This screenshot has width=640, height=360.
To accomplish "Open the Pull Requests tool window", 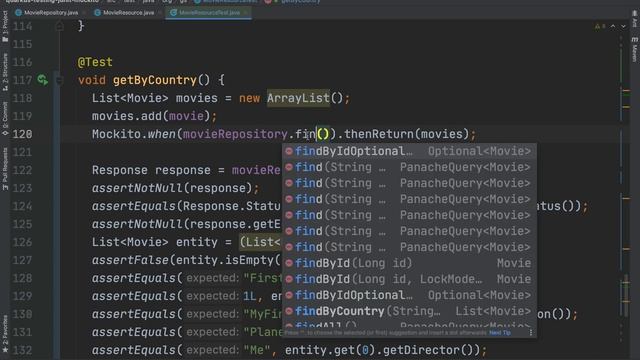I will tap(5, 169).
